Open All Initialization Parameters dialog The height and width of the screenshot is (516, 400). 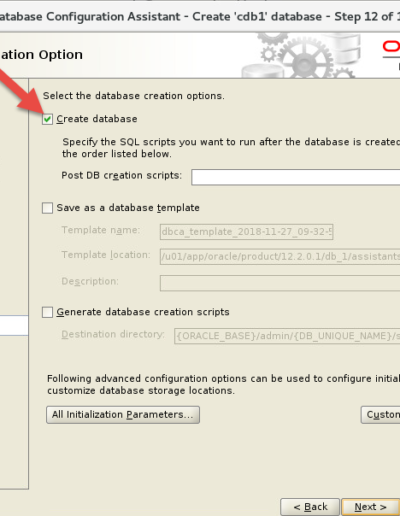click(x=123, y=415)
